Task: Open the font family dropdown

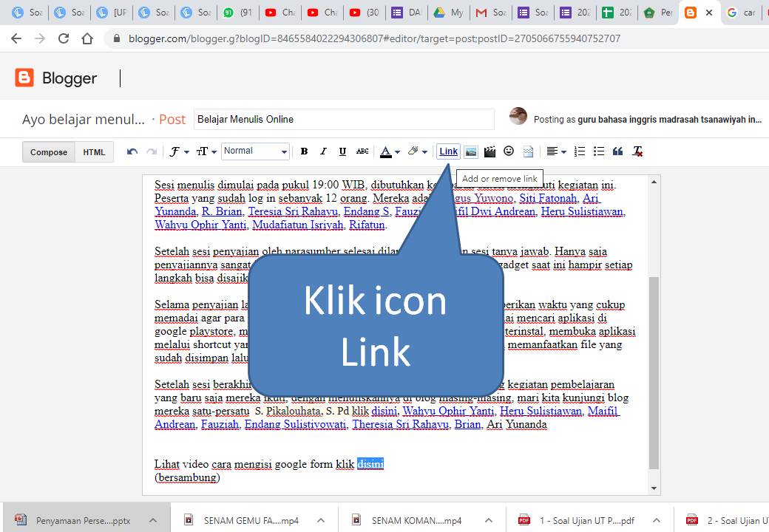Action: coord(176,151)
